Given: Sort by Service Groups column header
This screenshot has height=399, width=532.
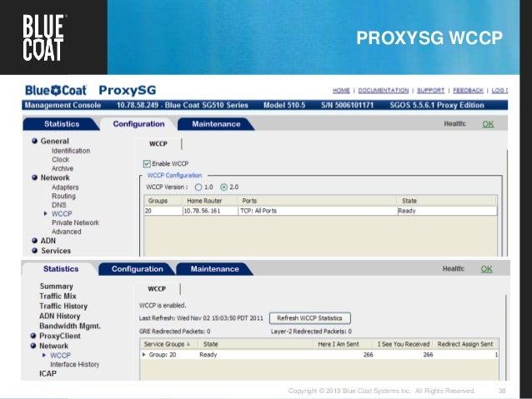Looking at the screenshot, I should click(169, 344).
